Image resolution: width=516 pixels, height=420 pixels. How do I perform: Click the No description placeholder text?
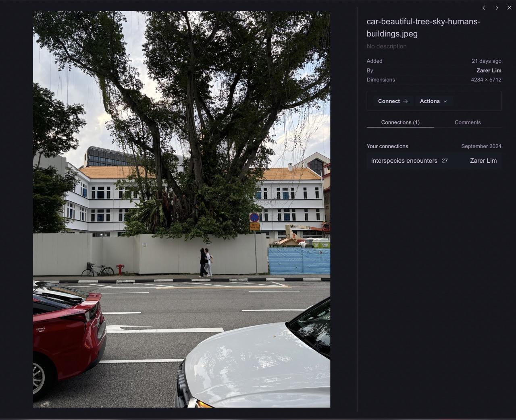point(386,46)
